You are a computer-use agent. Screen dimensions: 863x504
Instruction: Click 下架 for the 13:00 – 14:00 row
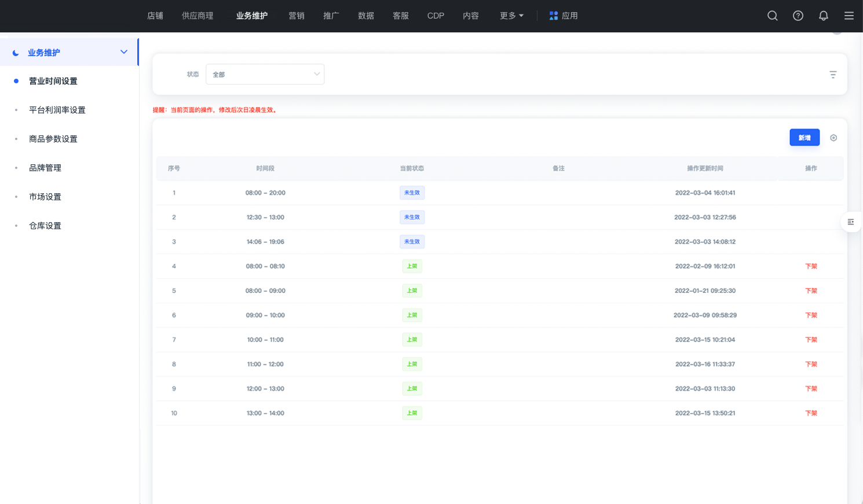(810, 413)
